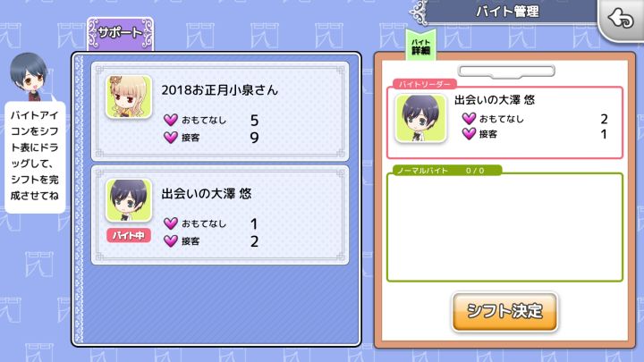Open the サポート tab
The image size is (644, 362).
(x=121, y=34)
